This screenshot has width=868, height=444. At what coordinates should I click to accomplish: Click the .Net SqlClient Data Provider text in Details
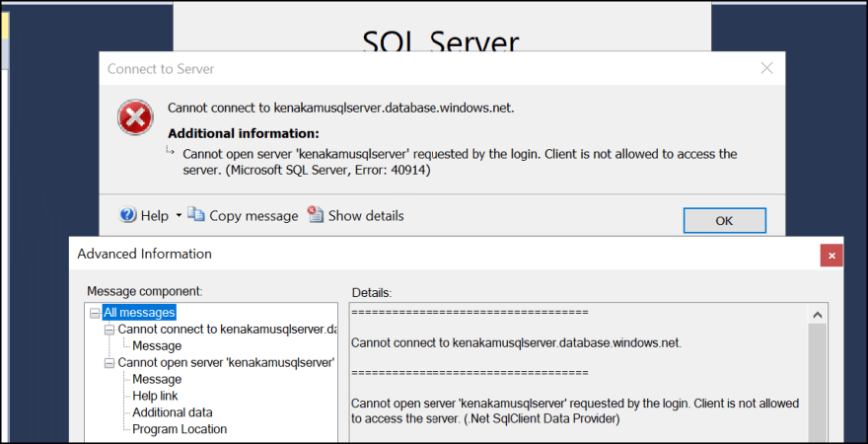point(541,419)
